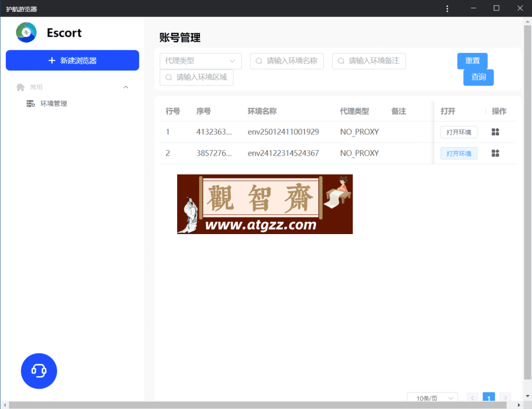532x409 pixels.
Task: Open the customer support headset button
Action: coord(39,371)
